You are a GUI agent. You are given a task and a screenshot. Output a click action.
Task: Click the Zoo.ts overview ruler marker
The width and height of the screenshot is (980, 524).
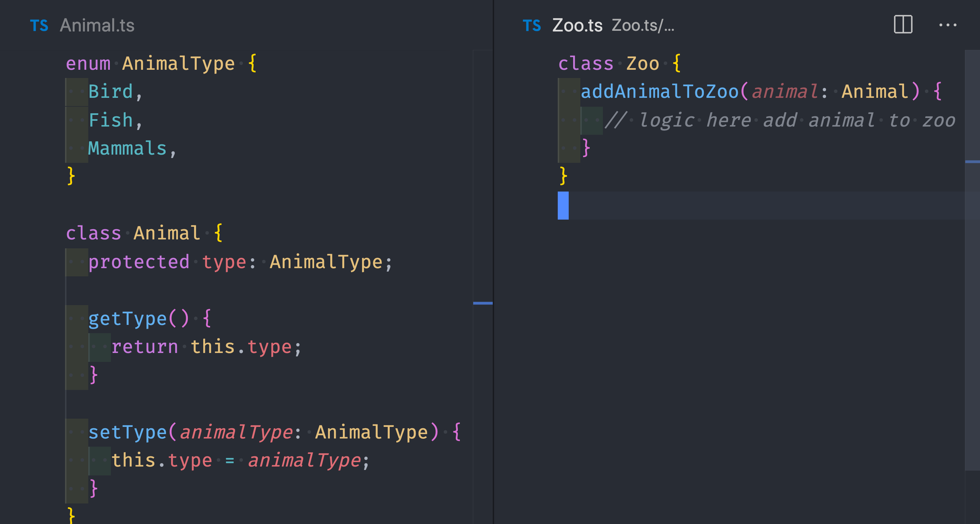point(972,161)
